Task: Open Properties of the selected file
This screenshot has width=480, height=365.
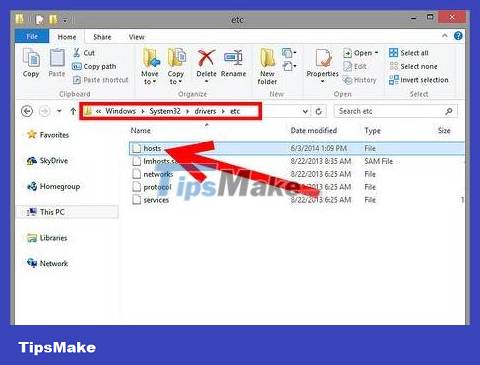Action: [x=322, y=66]
